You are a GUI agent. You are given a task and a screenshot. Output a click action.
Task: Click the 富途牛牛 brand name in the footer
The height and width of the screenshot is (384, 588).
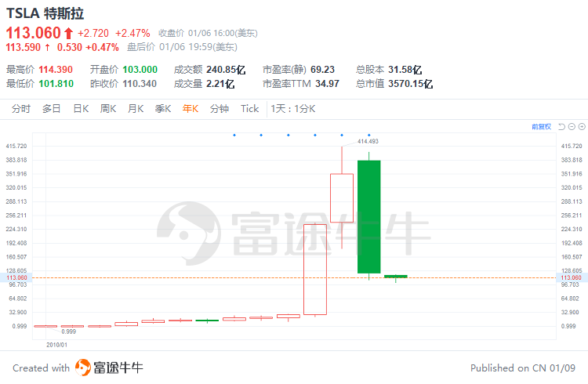click(118, 368)
